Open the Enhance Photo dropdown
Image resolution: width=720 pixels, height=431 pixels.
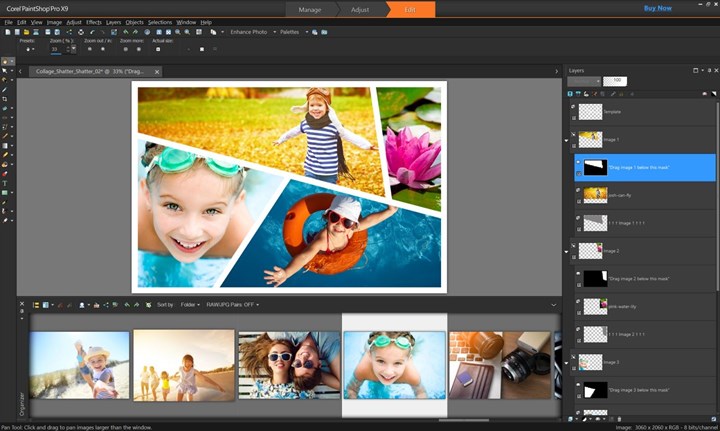pos(249,32)
